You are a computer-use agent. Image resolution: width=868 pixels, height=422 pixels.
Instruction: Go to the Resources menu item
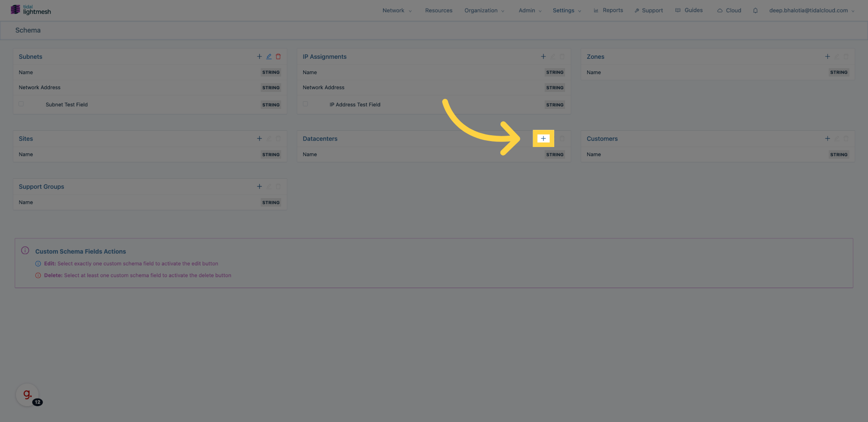pyautogui.click(x=439, y=10)
